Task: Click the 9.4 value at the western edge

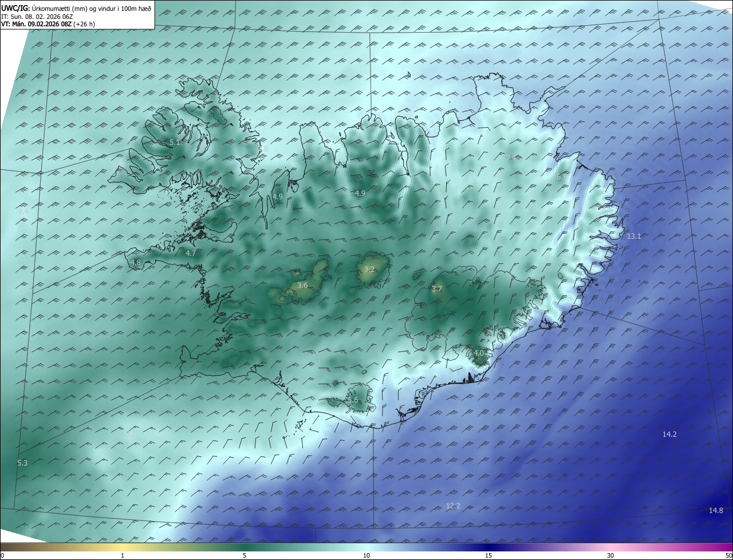Action: [x=23, y=212]
